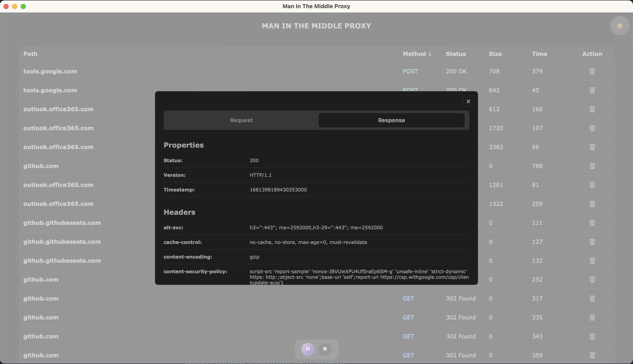The width and height of the screenshot is (633, 364).
Task: Toggle the light/dark theme sun icon
Action: point(619,26)
